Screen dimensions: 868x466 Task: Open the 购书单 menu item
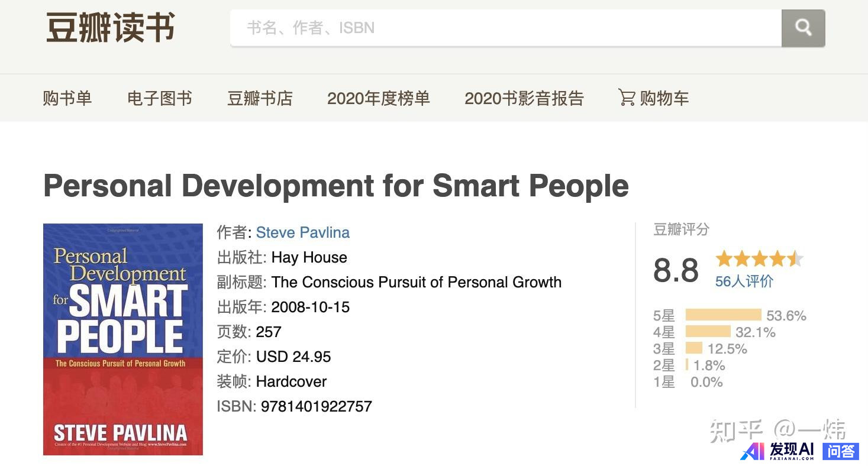(x=67, y=98)
